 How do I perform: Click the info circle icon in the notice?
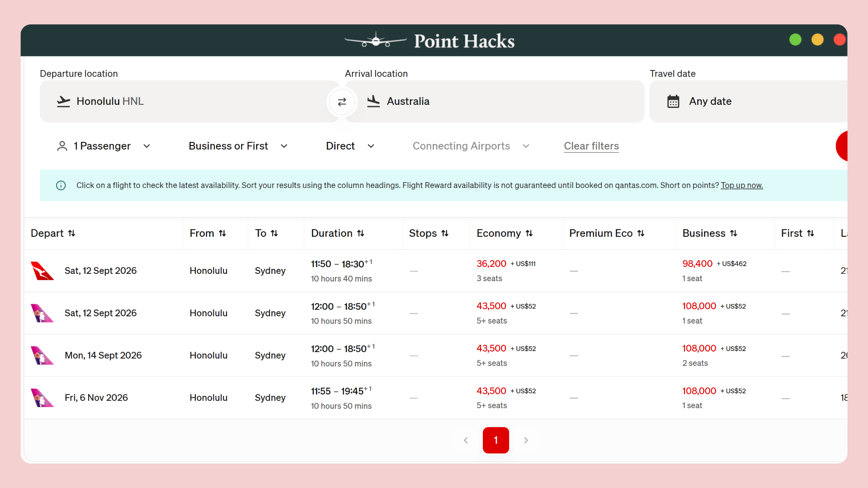pyautogui.click(x=61, y=185)
